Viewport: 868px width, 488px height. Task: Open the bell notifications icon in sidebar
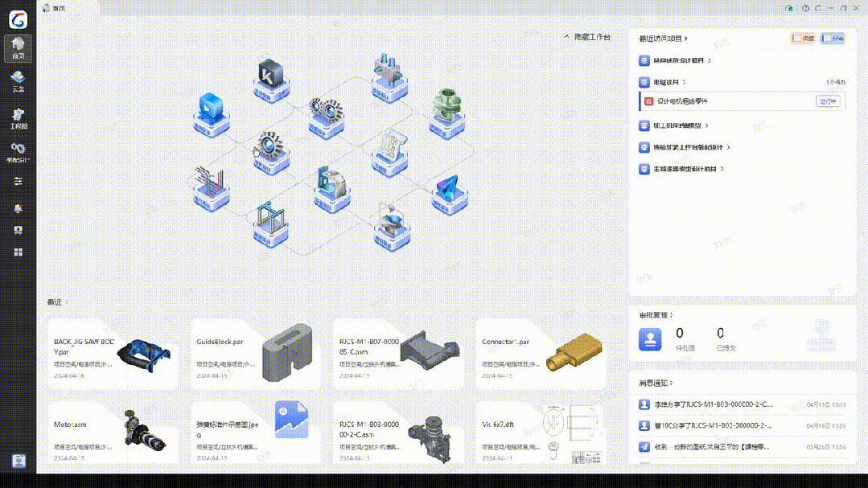point(19,208)
